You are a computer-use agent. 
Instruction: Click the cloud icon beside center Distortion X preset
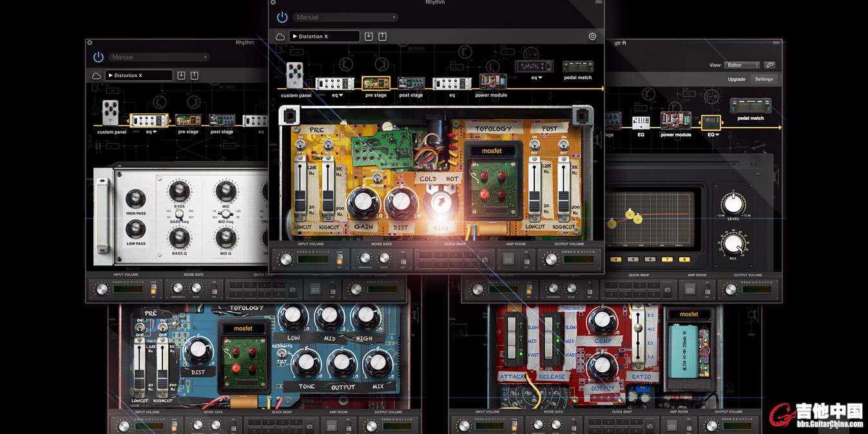[x=280, y=37]
